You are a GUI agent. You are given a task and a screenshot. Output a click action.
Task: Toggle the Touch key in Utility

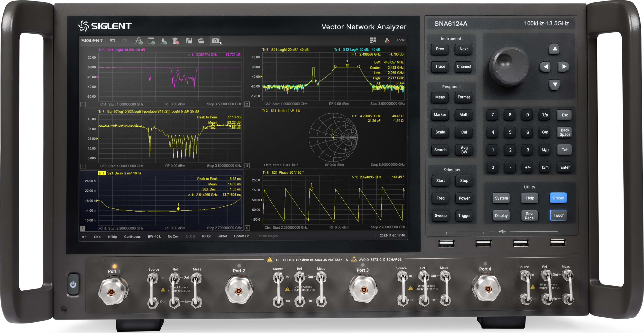(559, 215)
